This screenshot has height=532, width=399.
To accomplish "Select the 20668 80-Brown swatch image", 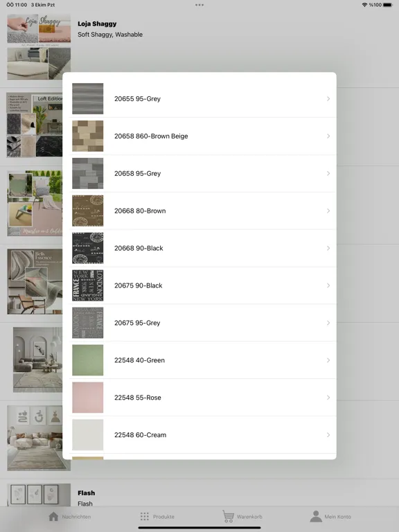I will [87, 211].
